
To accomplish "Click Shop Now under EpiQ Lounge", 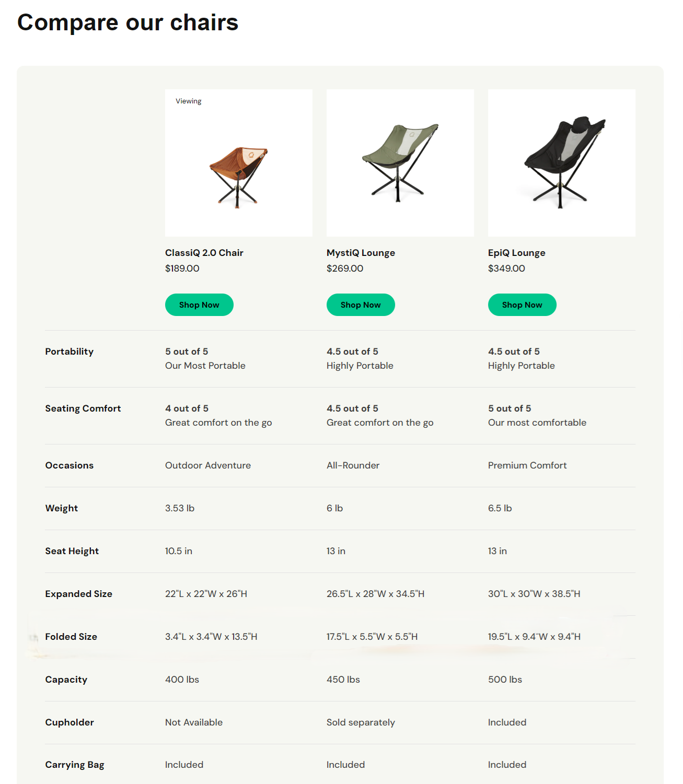I will point(522,305).
